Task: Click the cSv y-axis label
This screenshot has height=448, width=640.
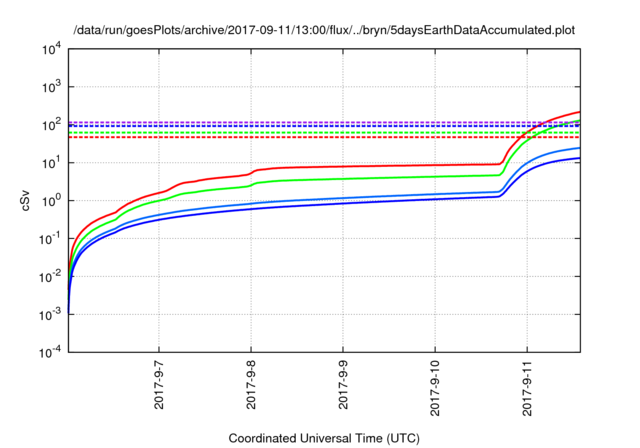Action: [x=25, y=201]
